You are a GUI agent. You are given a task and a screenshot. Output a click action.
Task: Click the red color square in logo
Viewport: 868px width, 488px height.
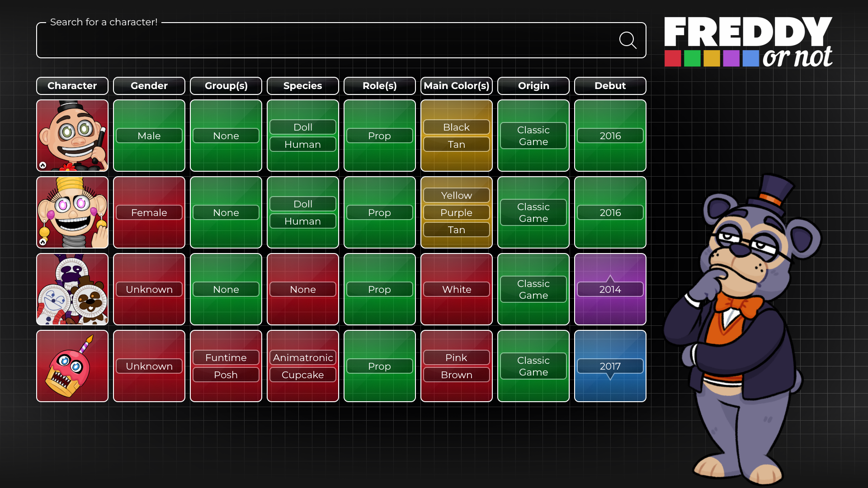673,58
